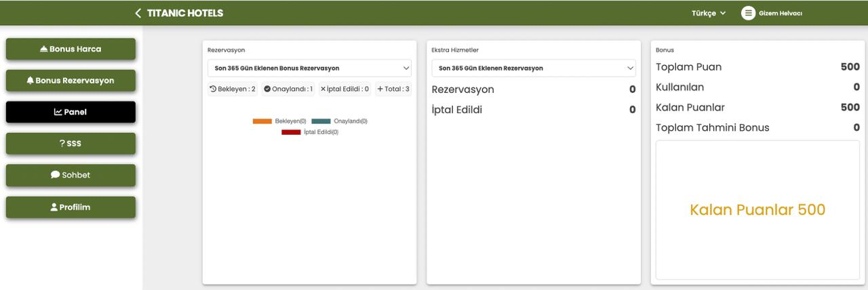Open the Türkçe language dropdown

708,13
